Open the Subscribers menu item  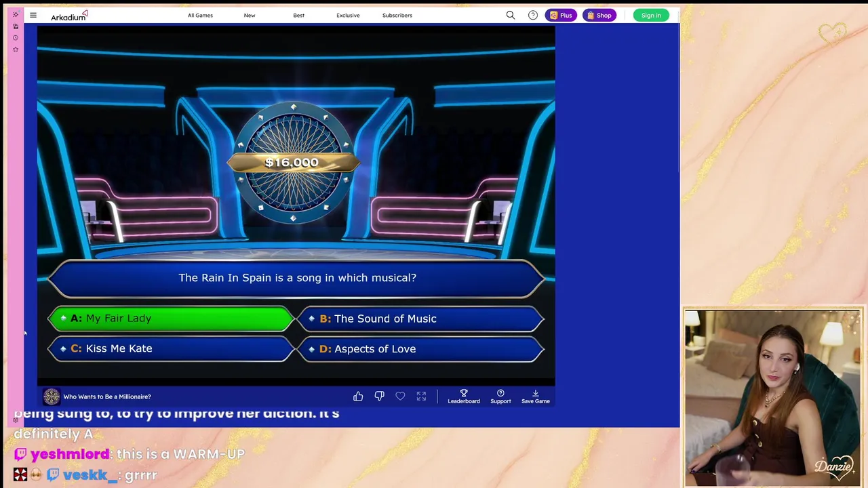(397, 15)
